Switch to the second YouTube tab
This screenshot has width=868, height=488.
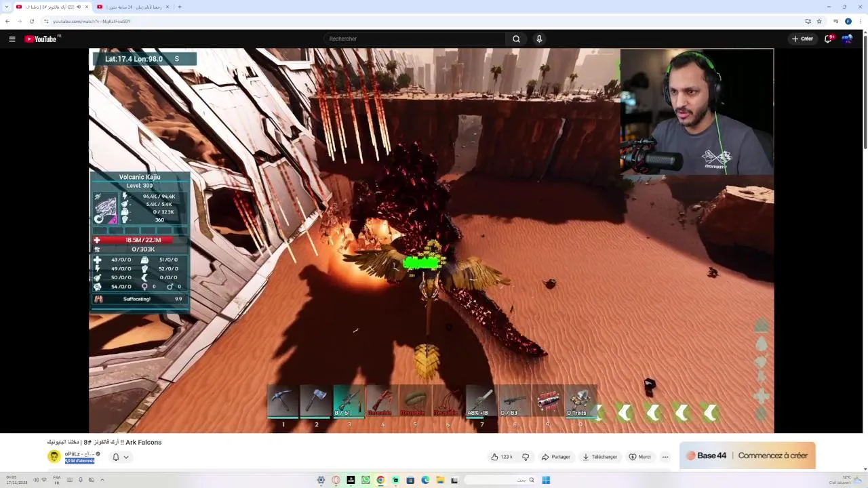[x=132, y=7]
